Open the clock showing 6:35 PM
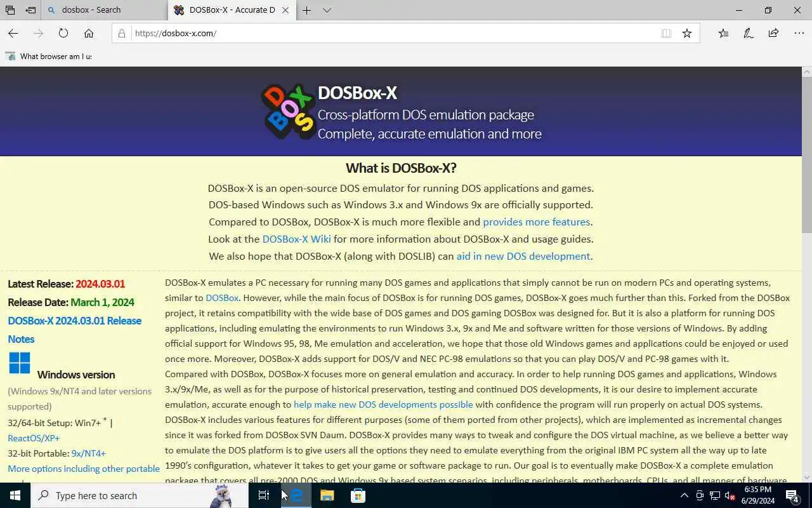The width and height of the screenshot is (812, 508). pos(757,495)
